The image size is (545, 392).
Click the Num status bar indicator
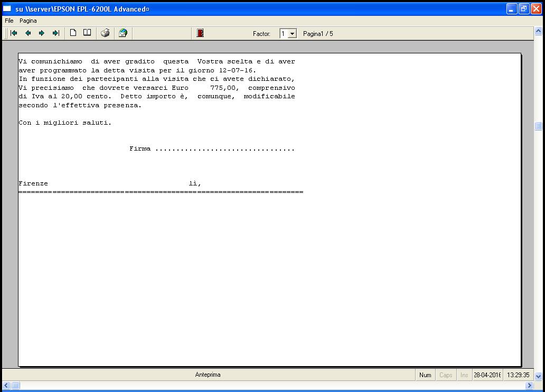coord(425,375)
